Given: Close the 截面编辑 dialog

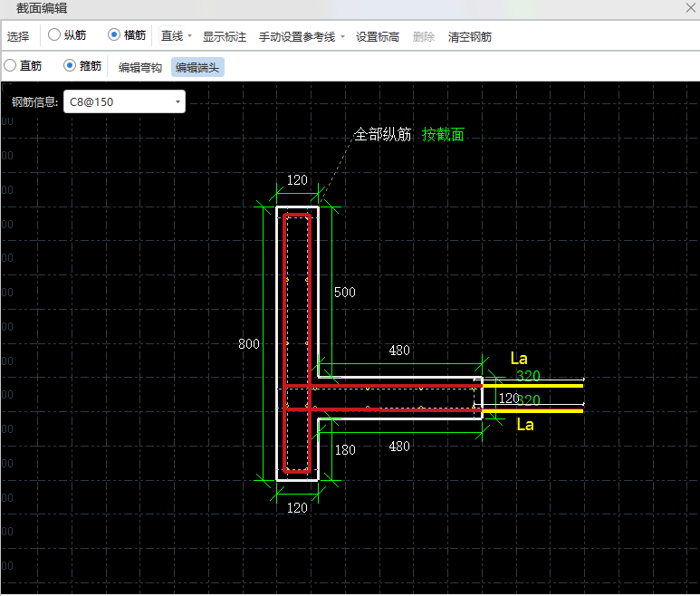Looking at the screenshot, I should 690,7.
